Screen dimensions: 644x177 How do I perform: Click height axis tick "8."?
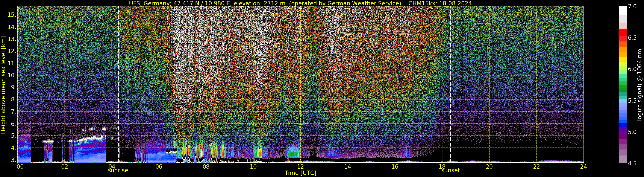pyautogui.click(x=13, y=100)
